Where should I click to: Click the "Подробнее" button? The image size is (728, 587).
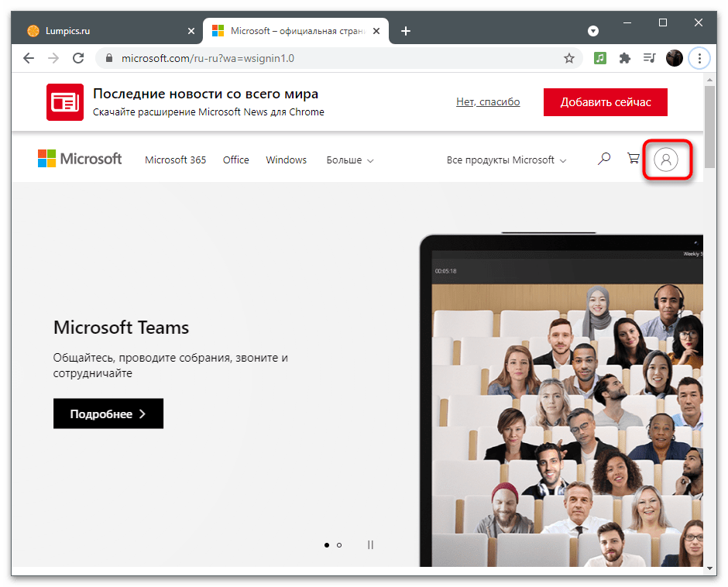tap(108, 414)
